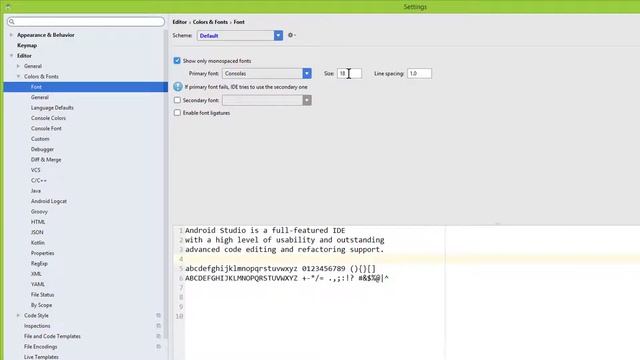Open Properties color settings
Screen dimensions: 640x360
(42, 253)
